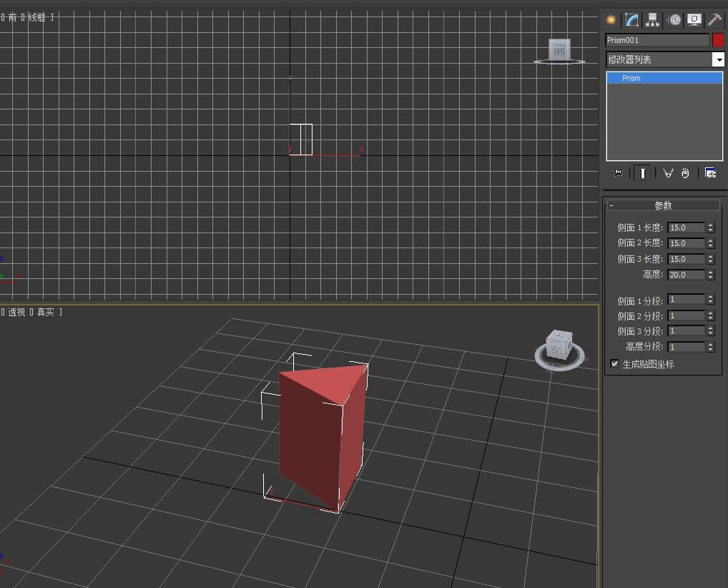Open the 线框 viewport shading menu
This screenshot has height=588, width=728.
[x=37, y=17]
